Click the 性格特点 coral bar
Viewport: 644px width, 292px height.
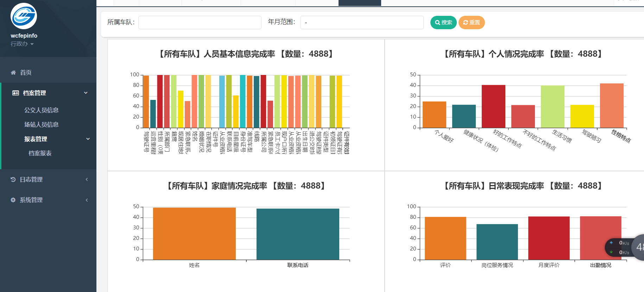(x=612, y=106)
